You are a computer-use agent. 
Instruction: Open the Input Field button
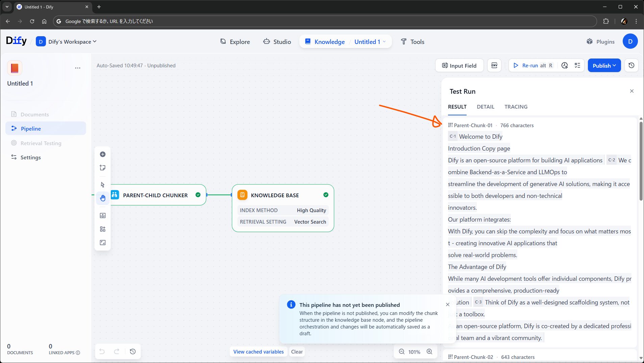pyautogui.click(x=459, y=66)
